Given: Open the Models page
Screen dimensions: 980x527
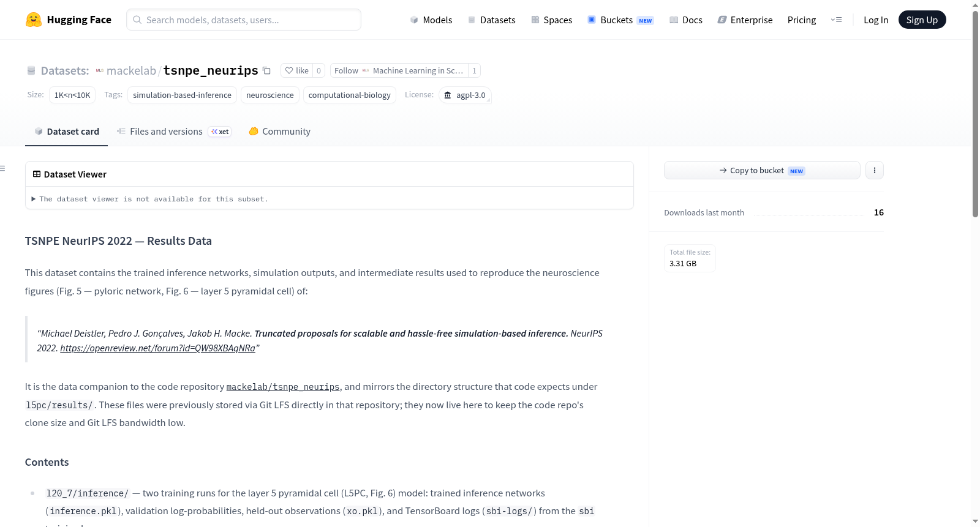Looking at the screenshot, I should [x=431, y=20].
